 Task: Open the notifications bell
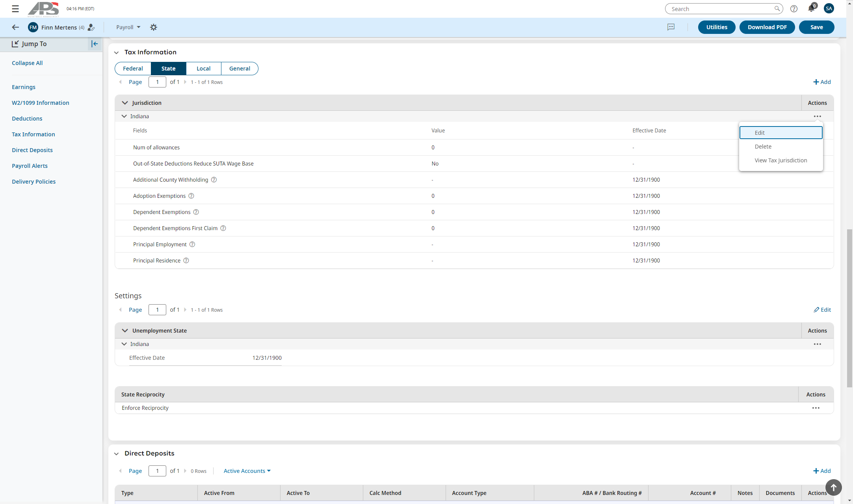click(811, 9)
